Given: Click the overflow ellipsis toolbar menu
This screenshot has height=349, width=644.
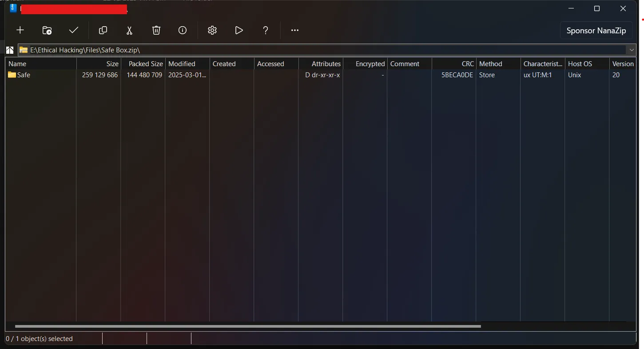Looking at the screenshot, I should (294, 30).
